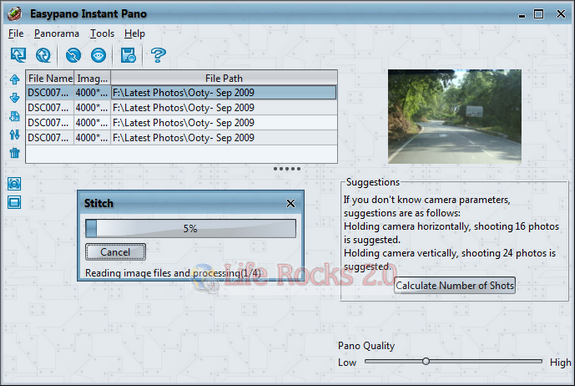Image resolution: width=575 pixels, height=386 pixels.
Task: Close the Stitch dialog
Action: (x=290, y=203)
